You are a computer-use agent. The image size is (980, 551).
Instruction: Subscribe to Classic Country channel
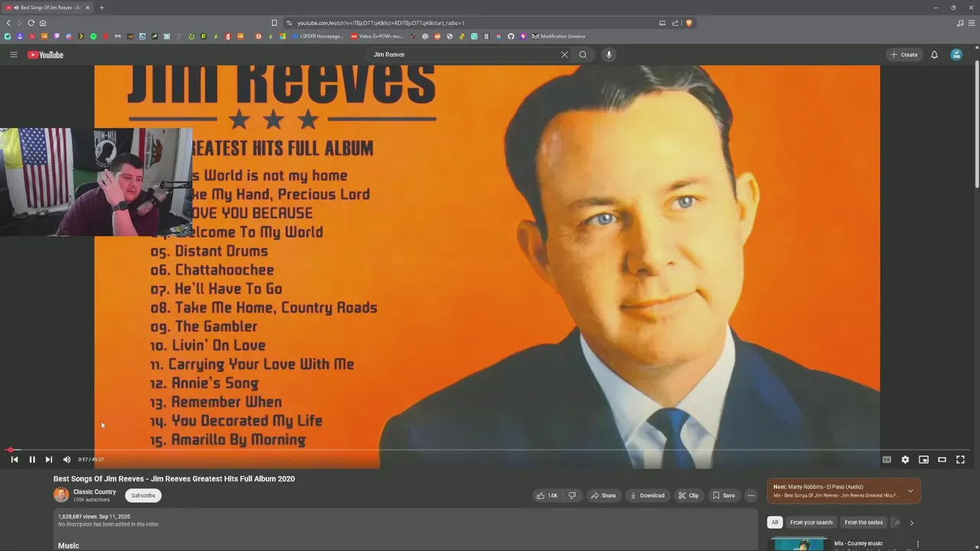[x=143, y=495]
